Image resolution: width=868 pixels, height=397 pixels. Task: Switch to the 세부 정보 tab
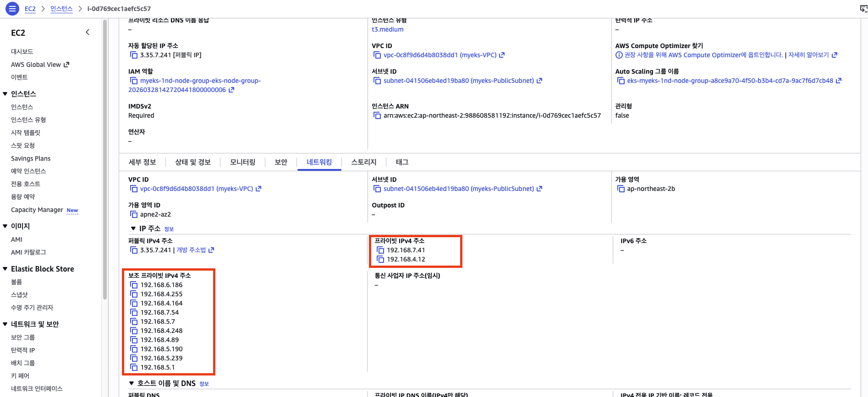click(x=143, y=162)
